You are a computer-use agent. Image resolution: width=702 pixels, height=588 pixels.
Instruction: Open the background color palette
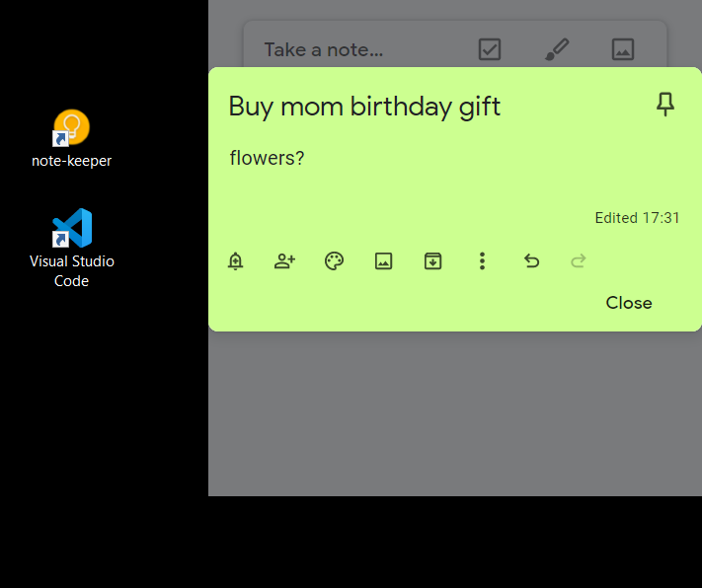[x=334, y=260]
